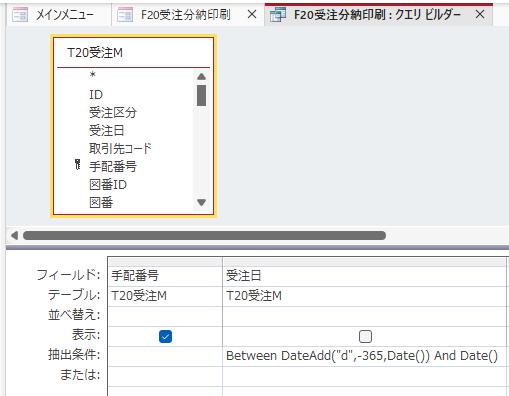Select the asterisk all-fields entry
Image resolution: width=509 pixels, height=396 pixels.
[x=93, y=75]
